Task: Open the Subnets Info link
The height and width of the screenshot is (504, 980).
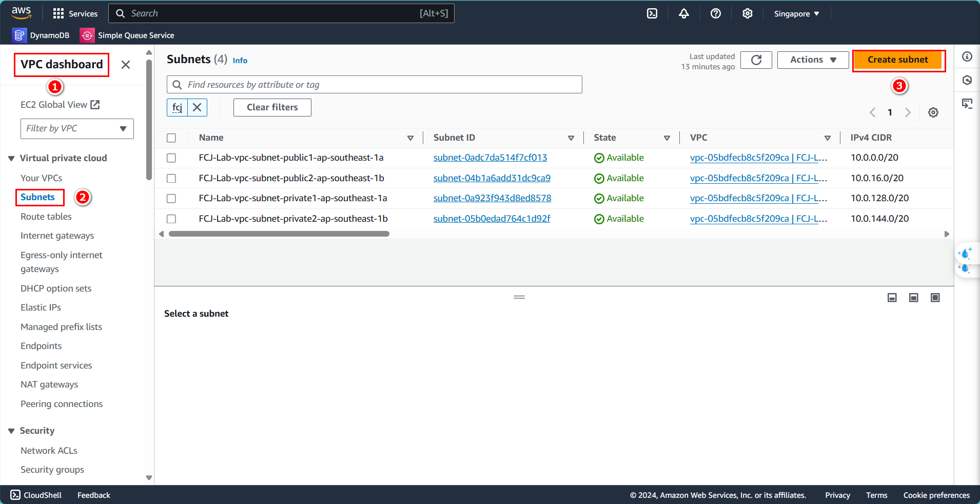Action: [240, 61]
